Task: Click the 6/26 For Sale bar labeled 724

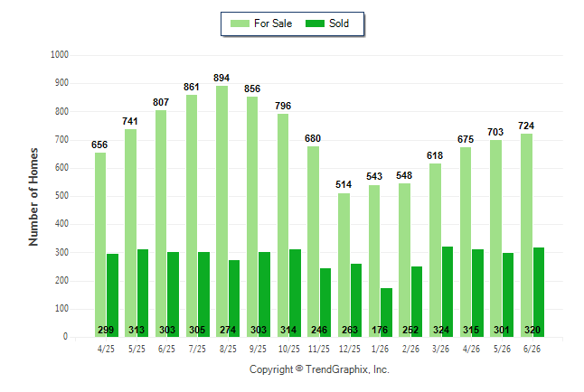Action: [x=527, y=235]
